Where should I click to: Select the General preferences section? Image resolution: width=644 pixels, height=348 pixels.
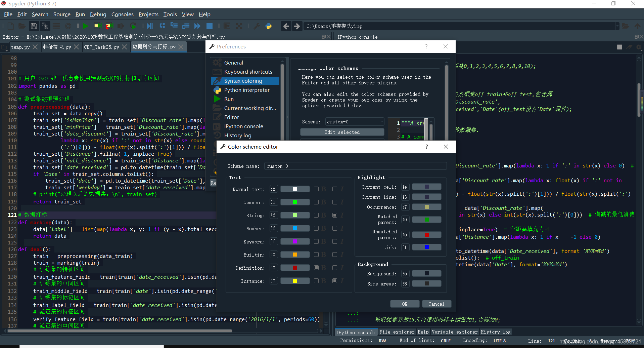pyautogui.click(x=233, y=63)
